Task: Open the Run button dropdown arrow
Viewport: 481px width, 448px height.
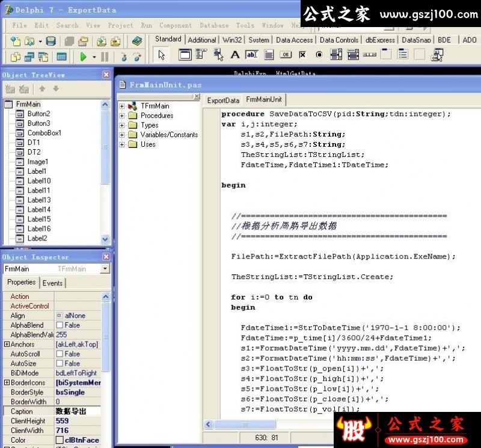Action: [94, 57]
